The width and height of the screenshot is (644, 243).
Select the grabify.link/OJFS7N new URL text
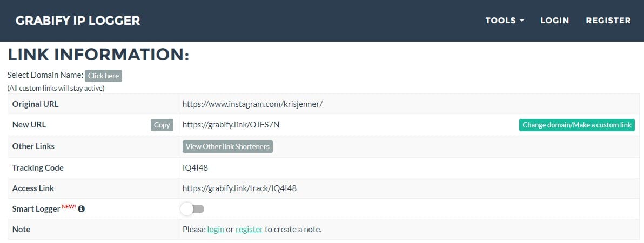[231, 125]
